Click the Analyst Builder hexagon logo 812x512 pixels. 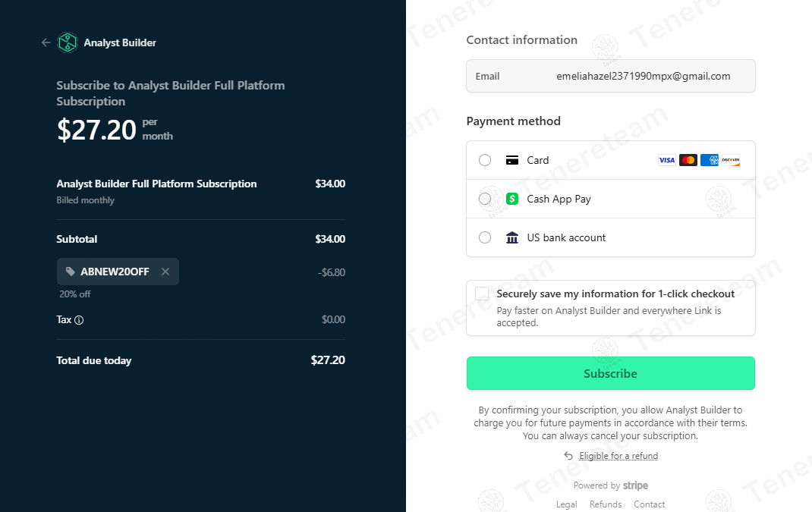(x=68, y=42)
